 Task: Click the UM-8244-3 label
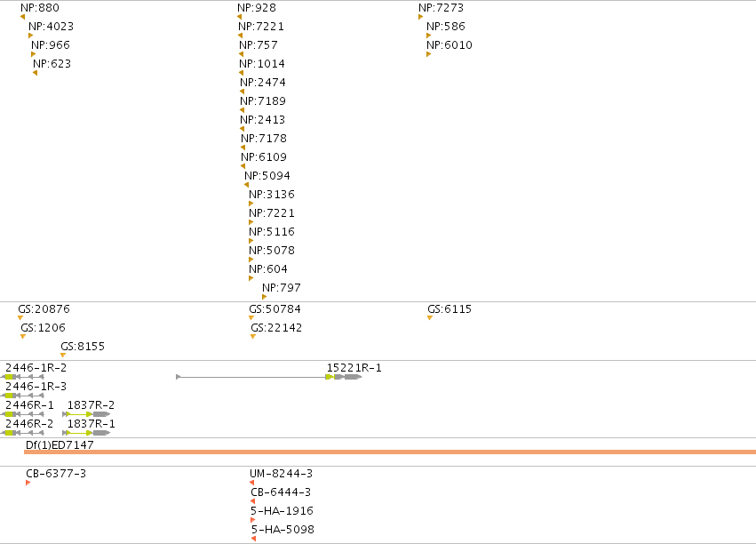click(x=281, y=474)
